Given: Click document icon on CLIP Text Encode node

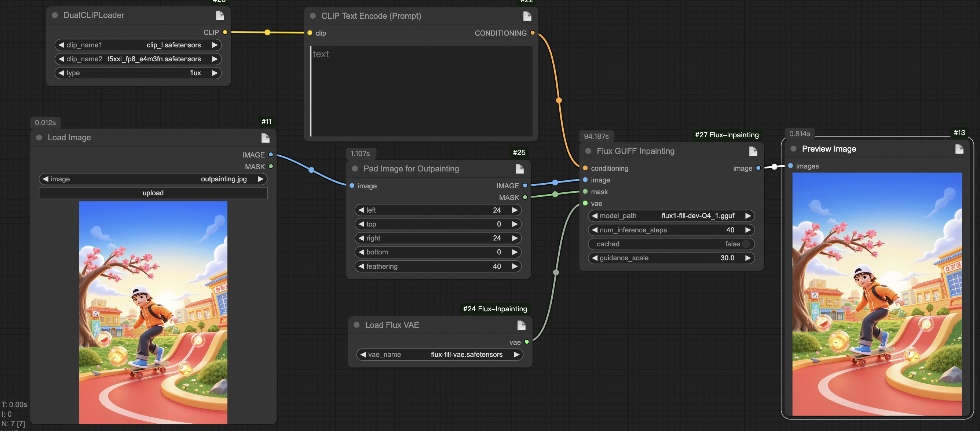Looking at the screenshot, I should pyautogui.click(x=527, y=16).
